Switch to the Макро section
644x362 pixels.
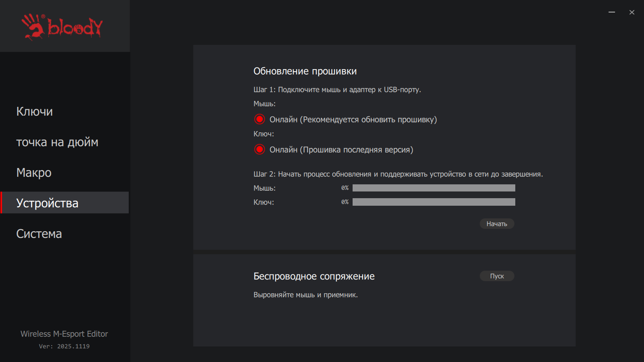click(34, 173)
